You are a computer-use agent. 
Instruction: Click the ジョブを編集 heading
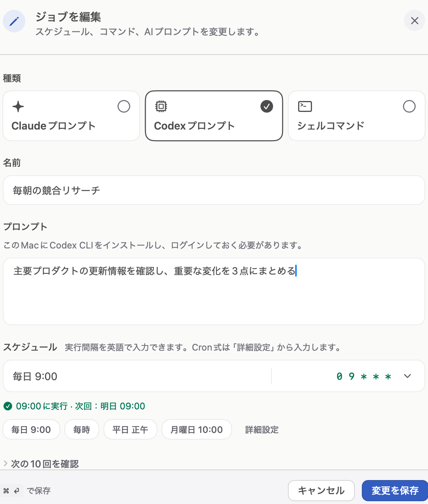pyautogui.click(x=68, y=17)
